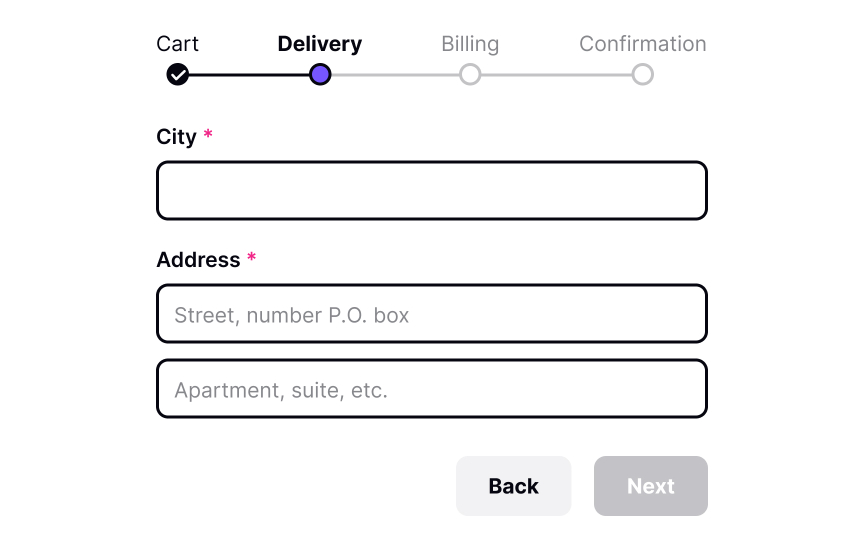Select the purple Delivery step circle

pyautogui.click(x=320, y=74)
